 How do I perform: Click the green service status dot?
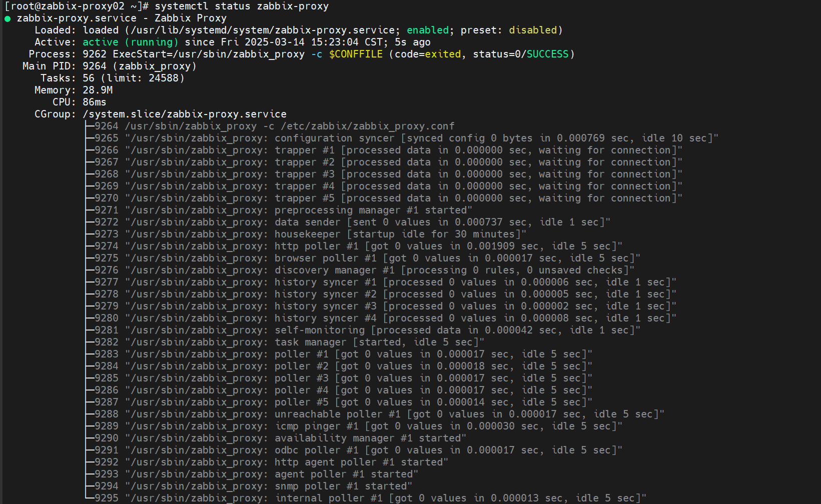click(8, 19)
